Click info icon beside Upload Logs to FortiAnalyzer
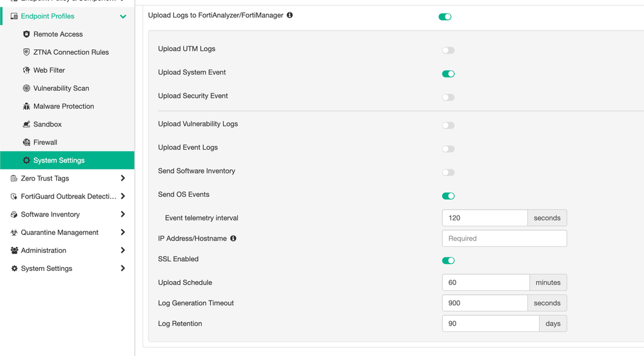 pos(289,15)
